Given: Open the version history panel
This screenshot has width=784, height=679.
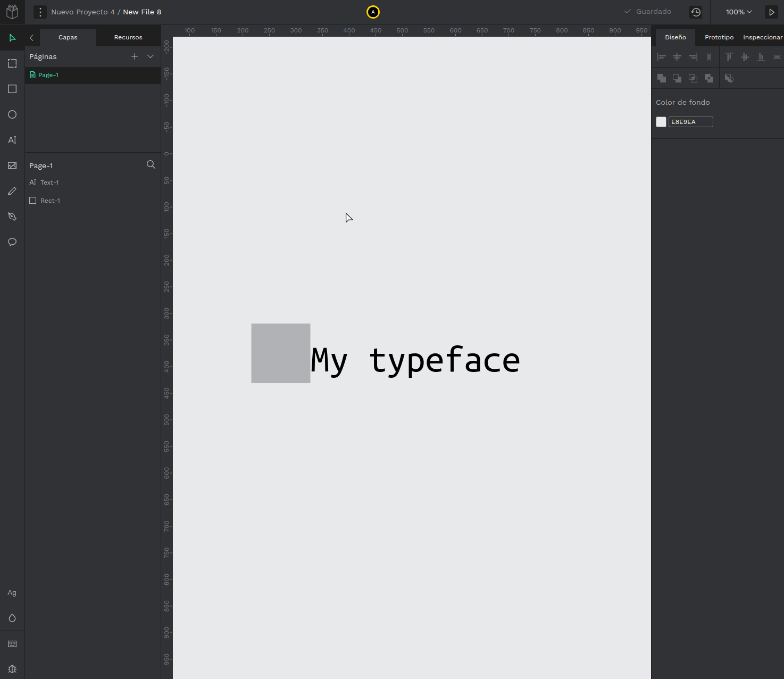Looking at the screenshot, I should tap(696, 12).
